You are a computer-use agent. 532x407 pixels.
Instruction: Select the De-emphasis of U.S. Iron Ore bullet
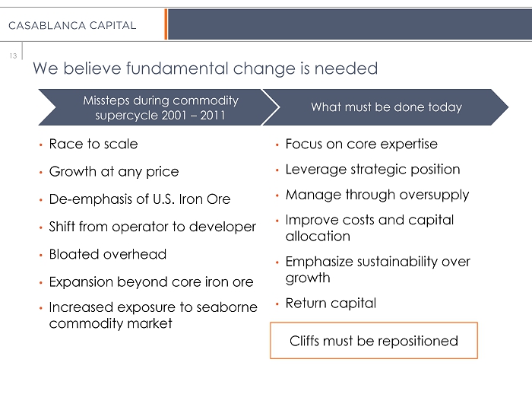coord(139,199)
